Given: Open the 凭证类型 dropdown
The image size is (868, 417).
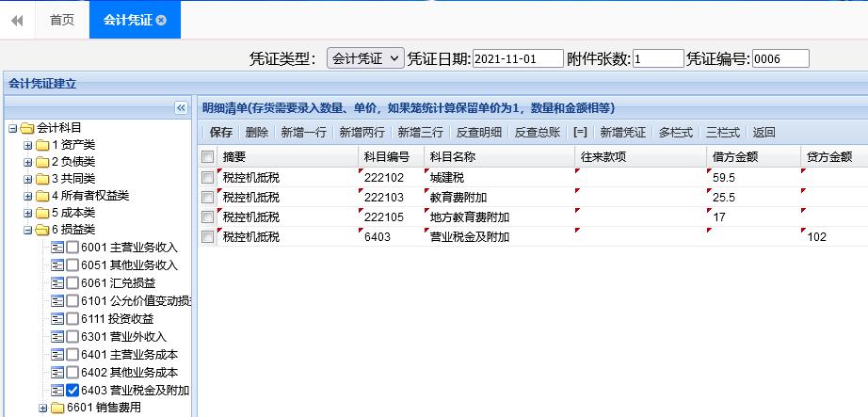Looking at the screenshot, I should 365,58.
